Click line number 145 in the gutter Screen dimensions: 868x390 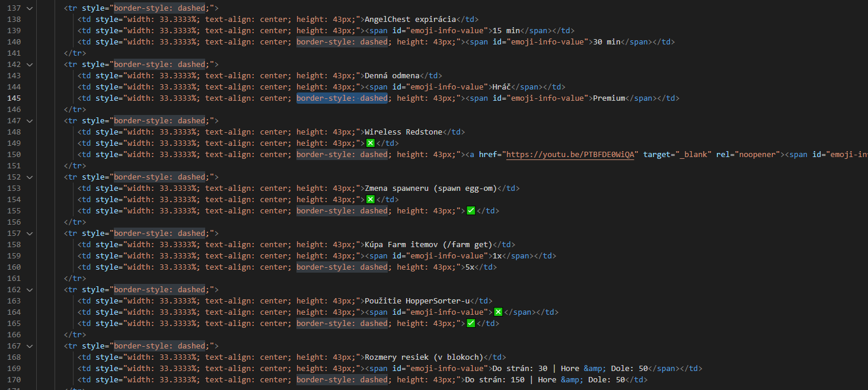(x=14, y=98)
